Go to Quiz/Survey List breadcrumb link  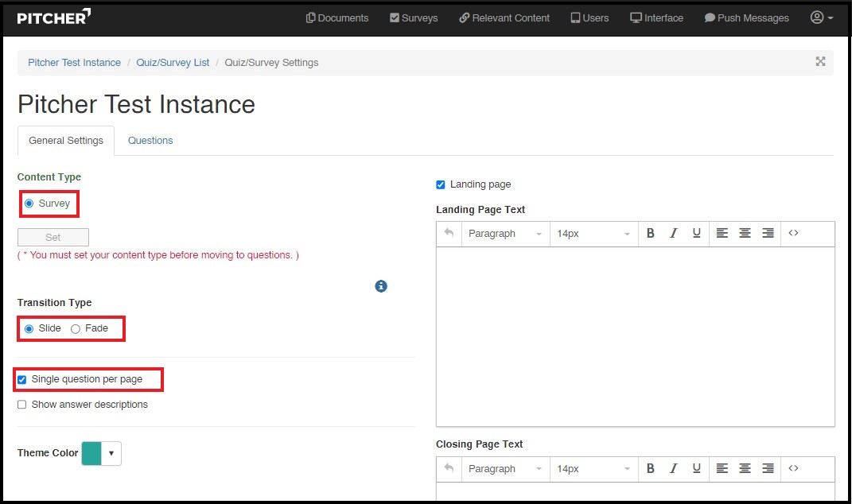point(173,63)
